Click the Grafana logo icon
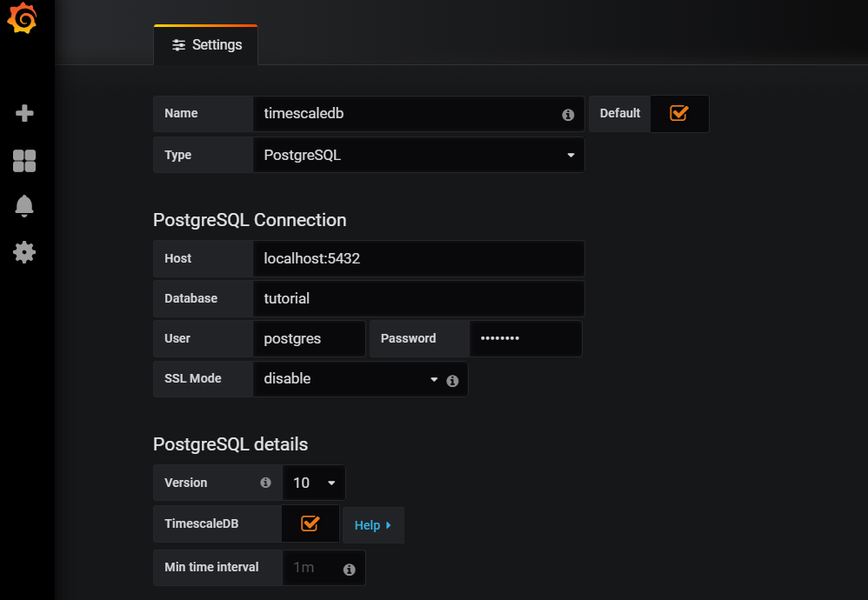This screenshot has height=600, width=868. 22,17
